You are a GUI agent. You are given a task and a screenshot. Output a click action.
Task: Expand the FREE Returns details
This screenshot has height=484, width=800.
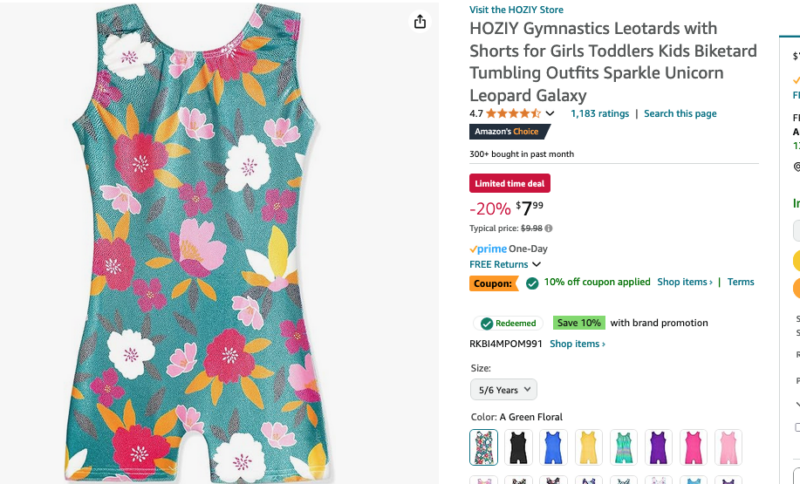point(536,265)
